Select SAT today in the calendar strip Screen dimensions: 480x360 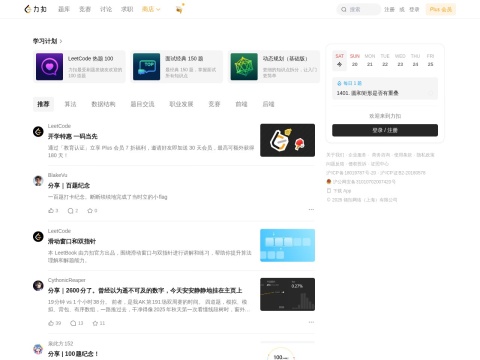coord(340,60)
